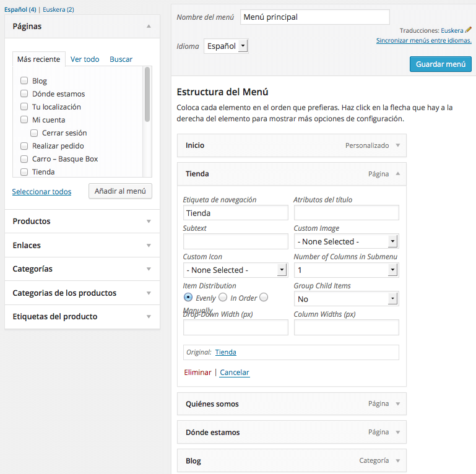The height and width of the screenshot is (474, 476).
Task: Click the pencil icon next to Euskera
Action: click(x=468, y=30)
